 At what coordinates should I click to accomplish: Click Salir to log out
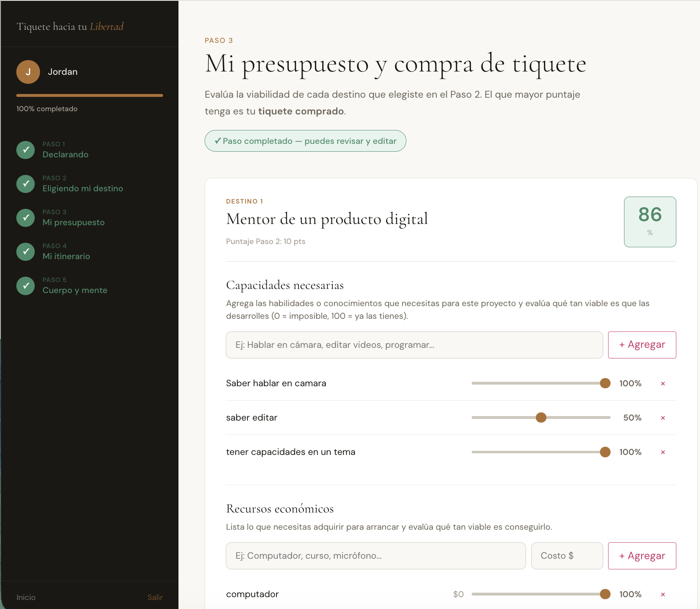pos(155,597)
